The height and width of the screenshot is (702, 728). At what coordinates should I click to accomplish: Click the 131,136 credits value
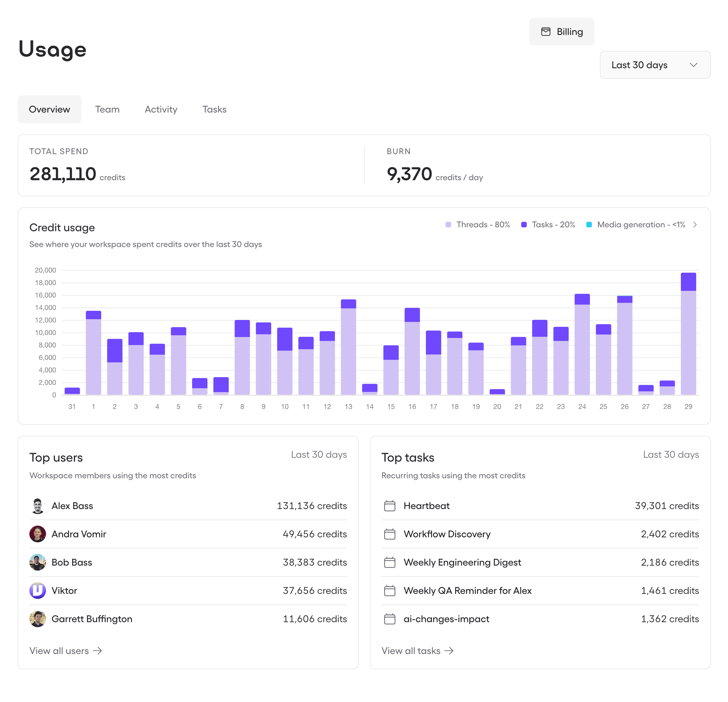pos(312,506)
